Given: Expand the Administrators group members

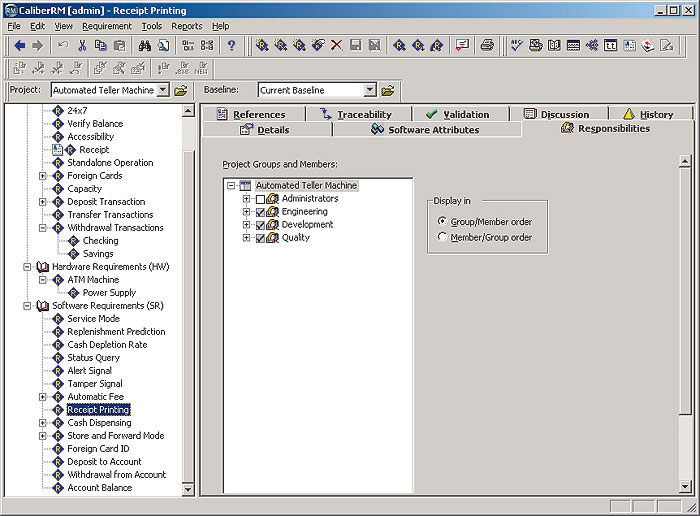Looking at the screenshot, I should click(246, 199).
